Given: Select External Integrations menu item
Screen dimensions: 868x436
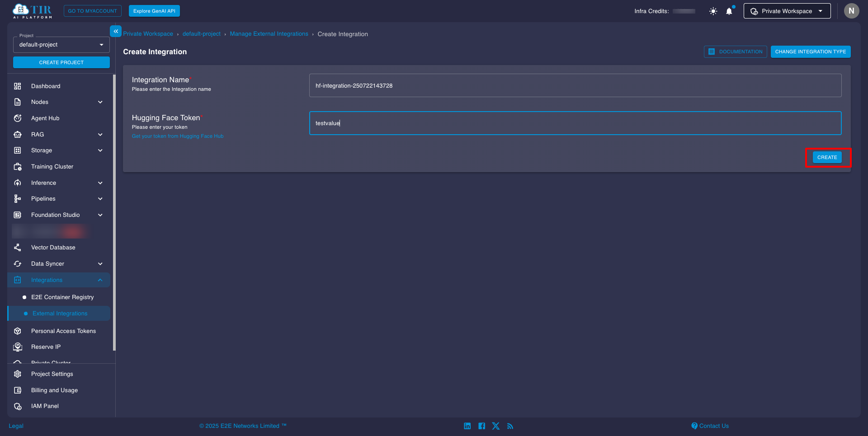Looking at the screenshot, I should [60, 313].
